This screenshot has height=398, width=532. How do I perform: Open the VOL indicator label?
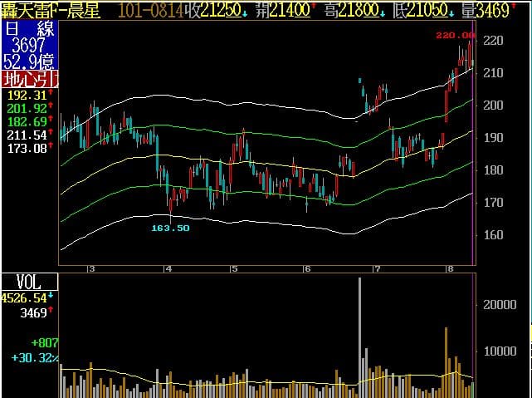[x=18, y=281]
